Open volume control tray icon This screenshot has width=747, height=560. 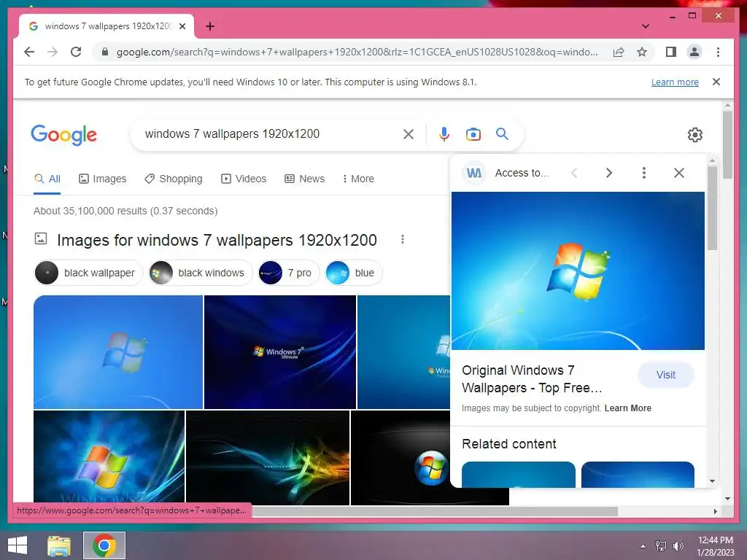(678, 546)
